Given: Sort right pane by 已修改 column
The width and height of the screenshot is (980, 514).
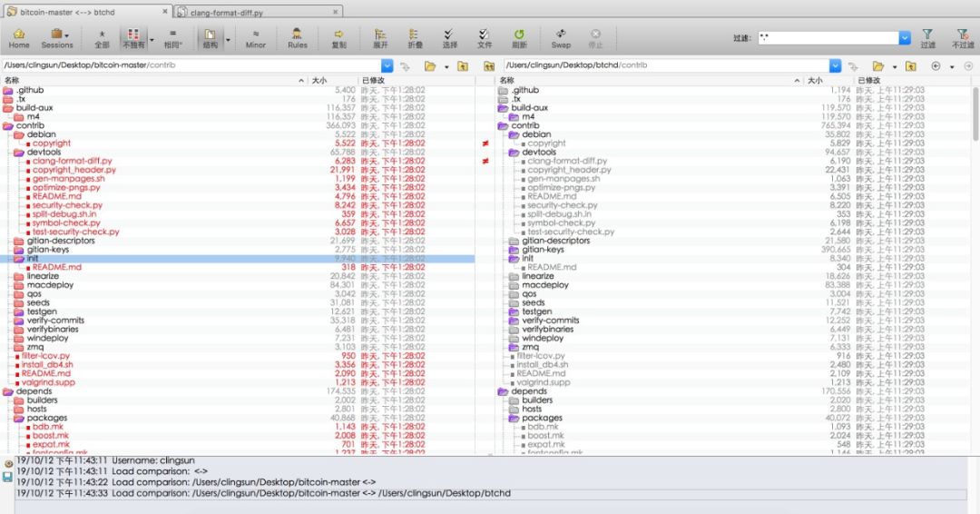Looking at the screenshot, I should pos(911,80).
